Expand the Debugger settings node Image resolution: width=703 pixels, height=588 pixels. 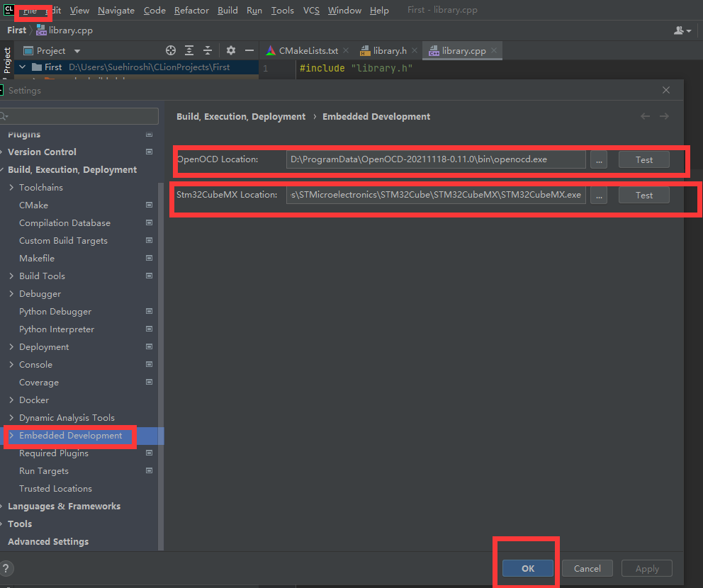(x=11, y=293)
